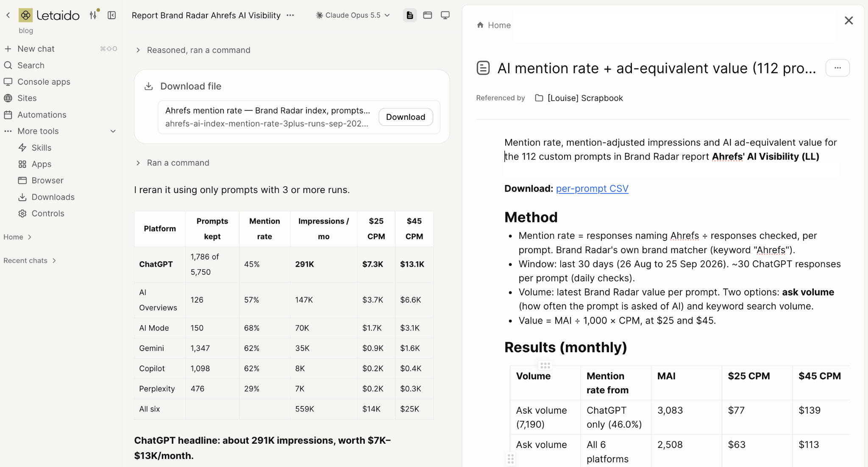This screenshot has height=467, width=868.
Task: Close the document side panel
Action: (x=849, y=20)
